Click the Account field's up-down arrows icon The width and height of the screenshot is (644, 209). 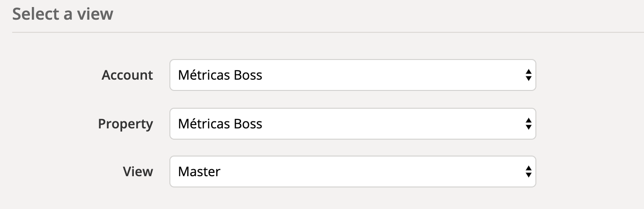[528, 75]
